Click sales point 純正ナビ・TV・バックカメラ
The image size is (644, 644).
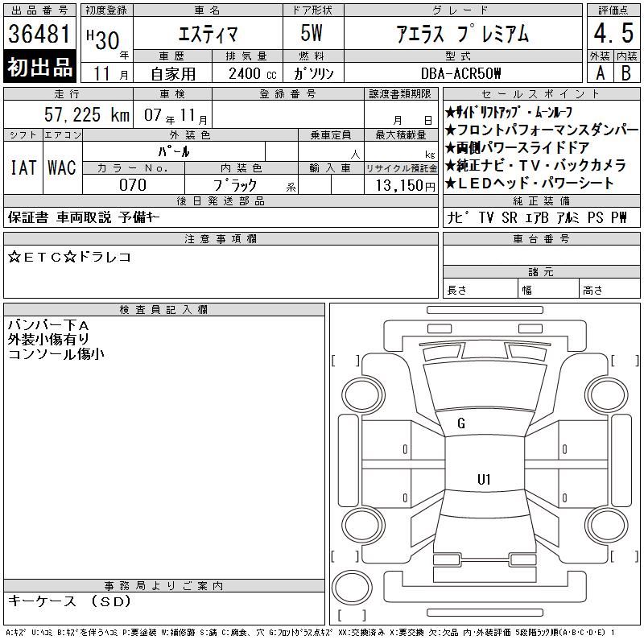(535, 165)
